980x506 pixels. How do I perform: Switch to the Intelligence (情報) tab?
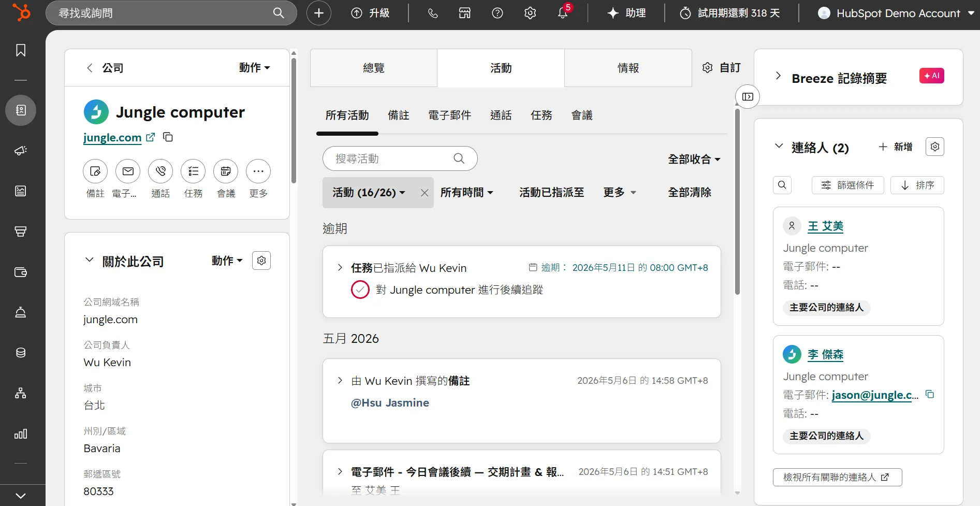tap(628, 68)
